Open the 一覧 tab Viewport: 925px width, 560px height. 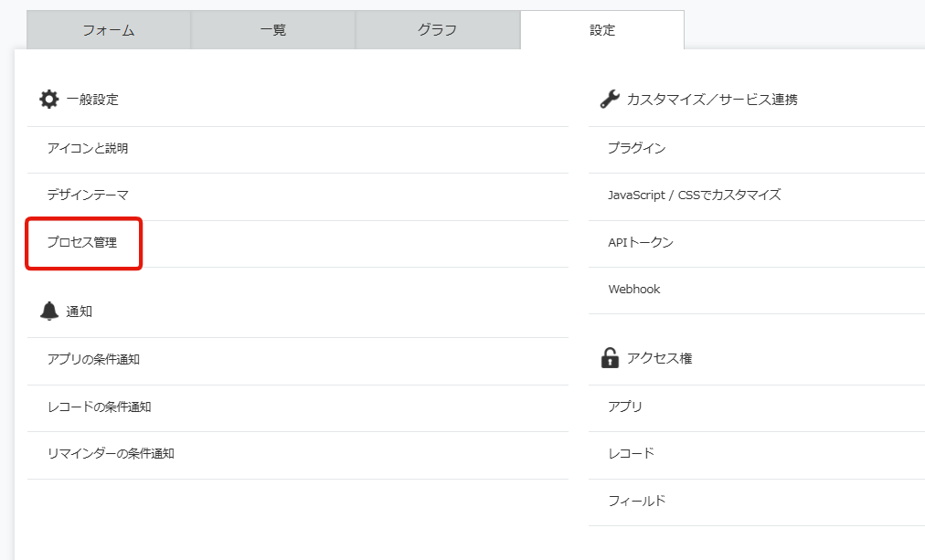coord(272,30)
